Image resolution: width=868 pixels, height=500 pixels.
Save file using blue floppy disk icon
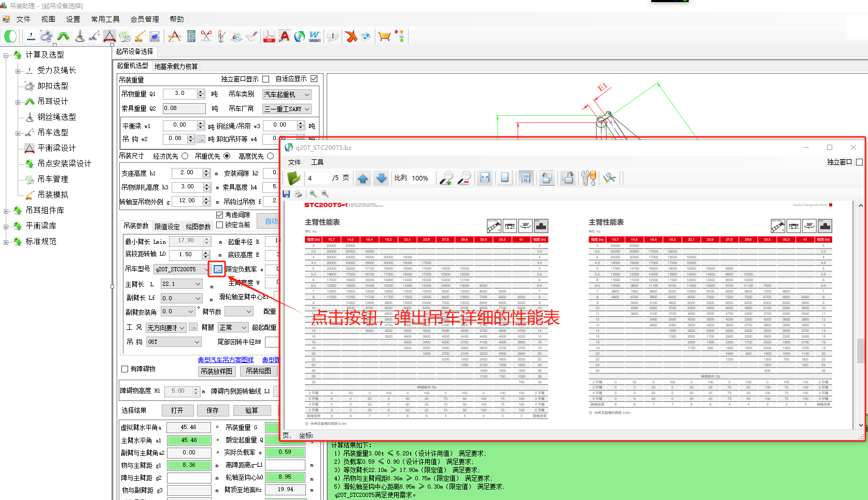286,194
